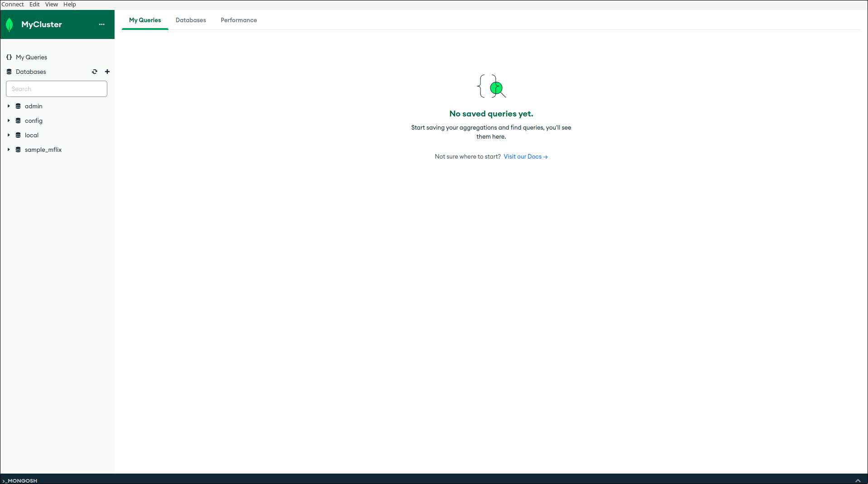Image resolution: width=868 pixels, height=484 pixels.
Task: Select the admin database row
Action: pyautogui.click(x=57, y=106)
